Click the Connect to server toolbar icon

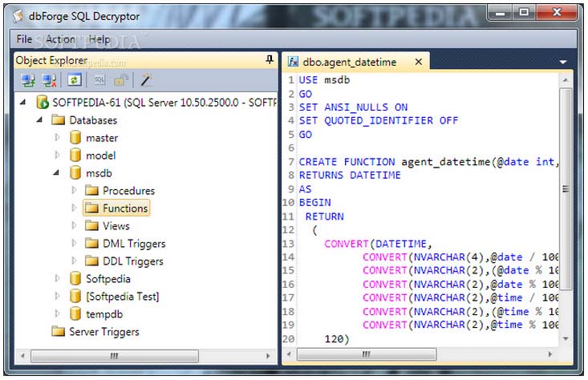click(28, 80)
